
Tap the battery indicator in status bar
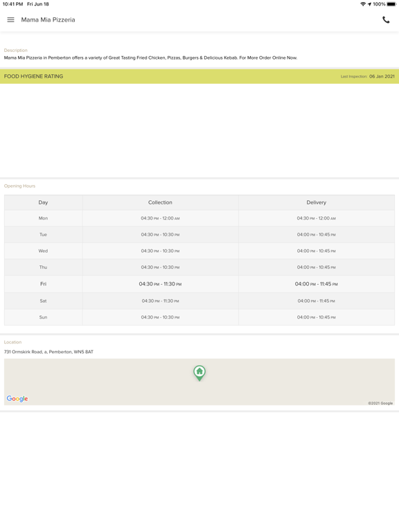coord(391,4)
